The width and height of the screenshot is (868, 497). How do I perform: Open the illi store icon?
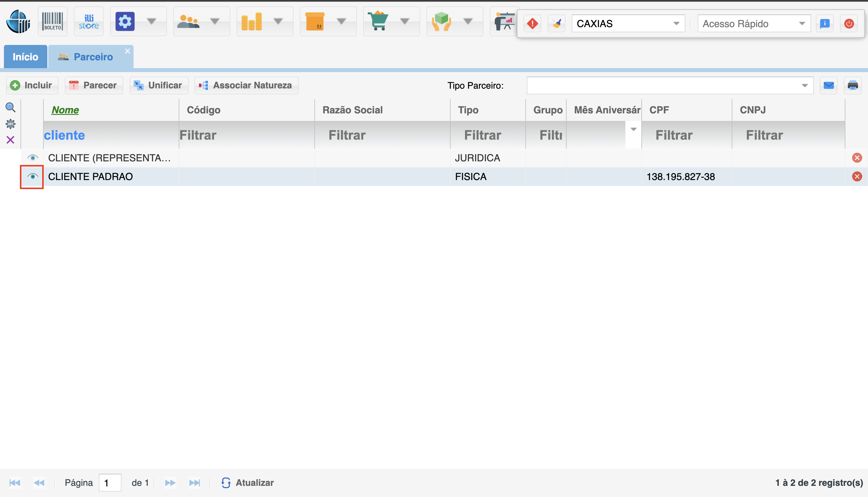click(89, 21)
